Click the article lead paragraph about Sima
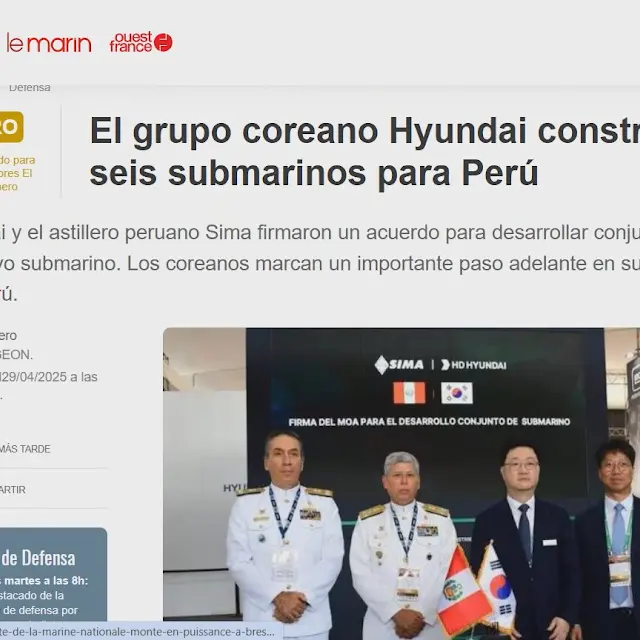640x640 pixels. tap(320, 263)
